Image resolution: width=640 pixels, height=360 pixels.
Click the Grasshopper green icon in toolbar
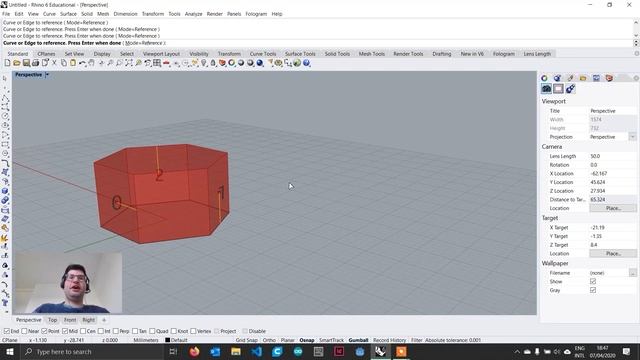click(297, 63)
